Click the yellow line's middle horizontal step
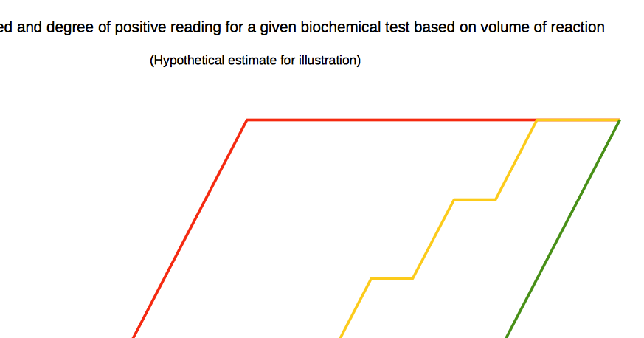The height and width of the screenshot is (338, 644). [475, 199]
